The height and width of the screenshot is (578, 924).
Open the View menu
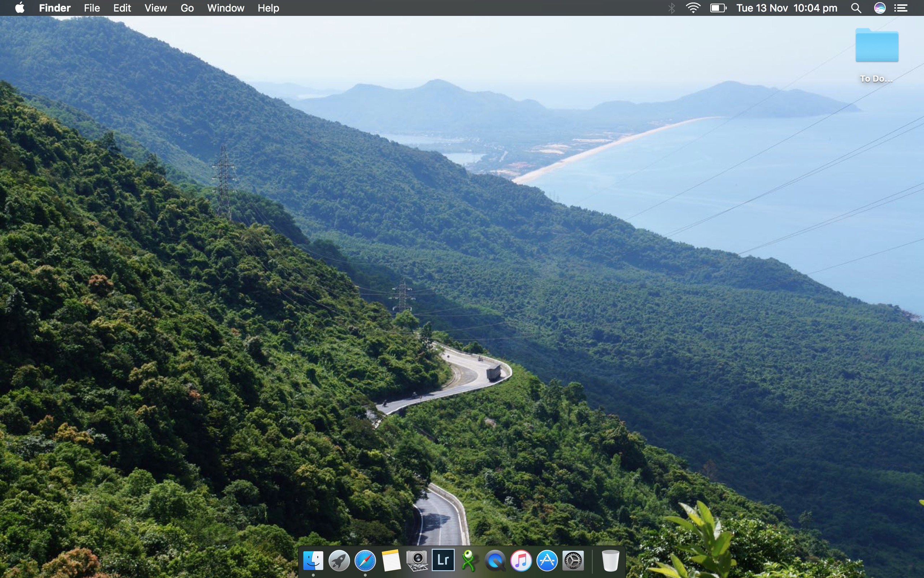click(x=156, y=8)
